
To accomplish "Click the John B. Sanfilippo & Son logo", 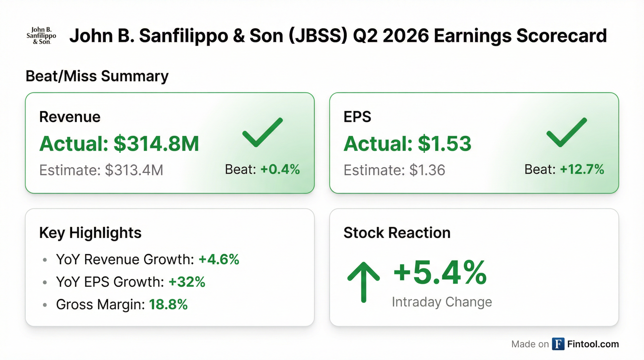I will pyautogui.click(x=41, y=36).
